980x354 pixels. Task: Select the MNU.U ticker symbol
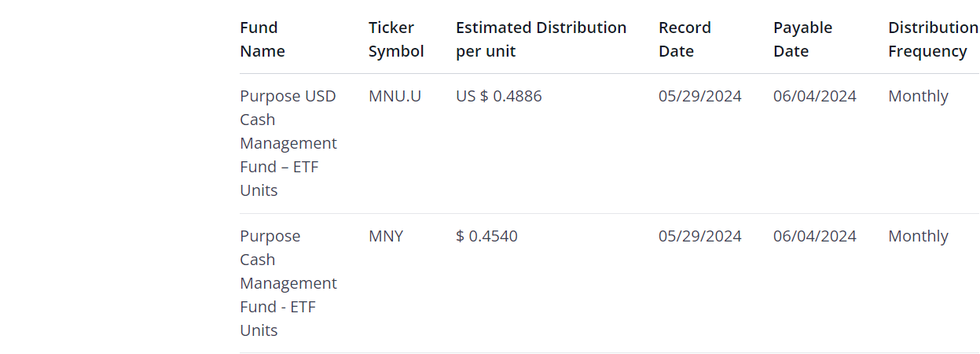point(395,96)
